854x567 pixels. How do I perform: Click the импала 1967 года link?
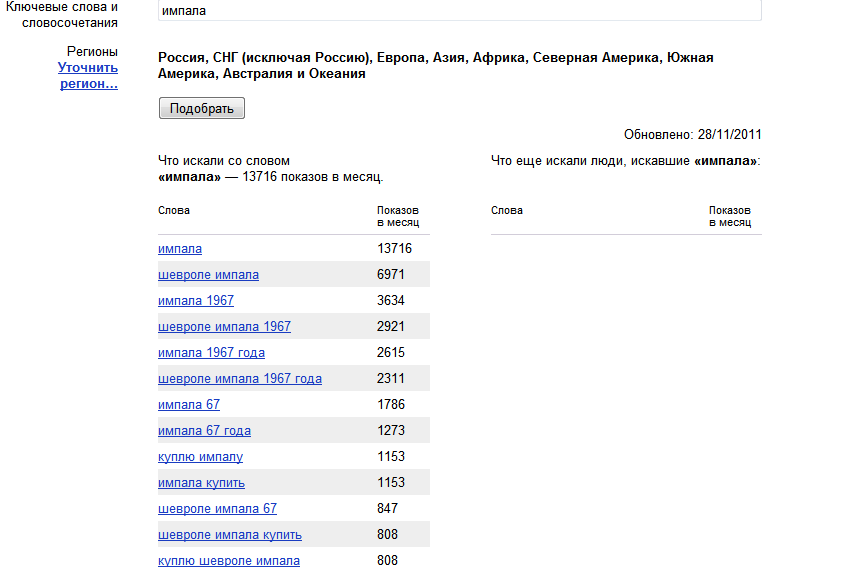point(211,353)
